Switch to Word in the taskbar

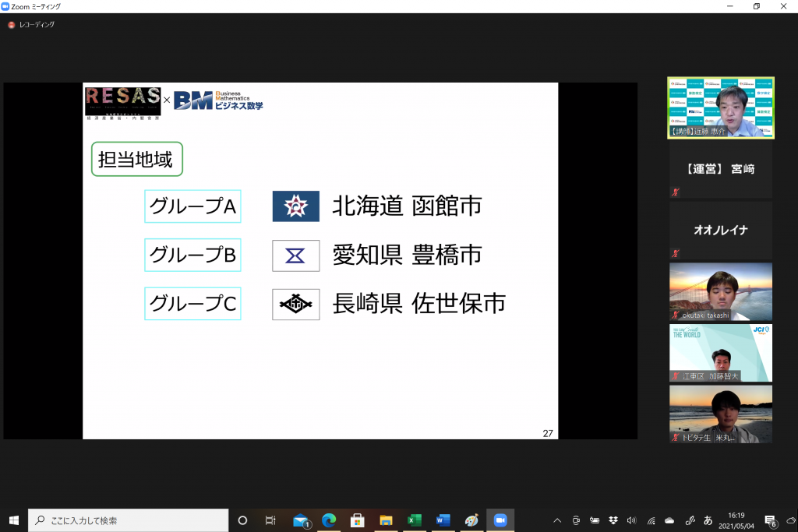point(443,520)
